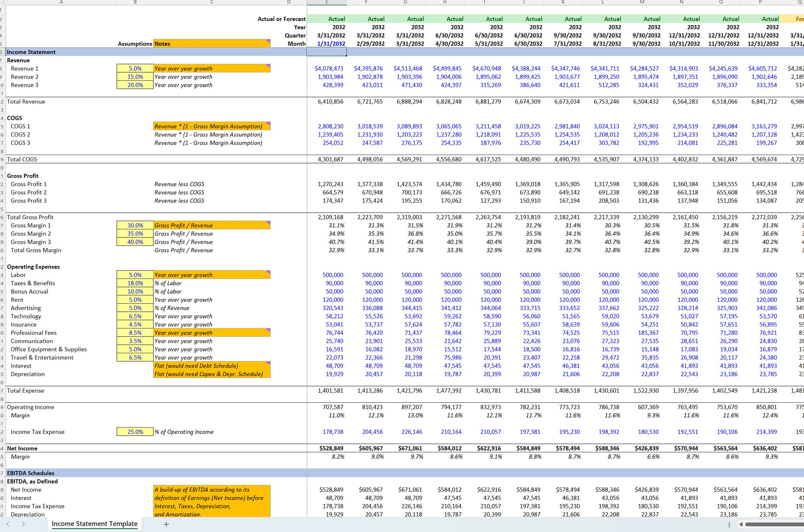804x532 pixels.
Task: Select column header H
Action: click(445, 2)
